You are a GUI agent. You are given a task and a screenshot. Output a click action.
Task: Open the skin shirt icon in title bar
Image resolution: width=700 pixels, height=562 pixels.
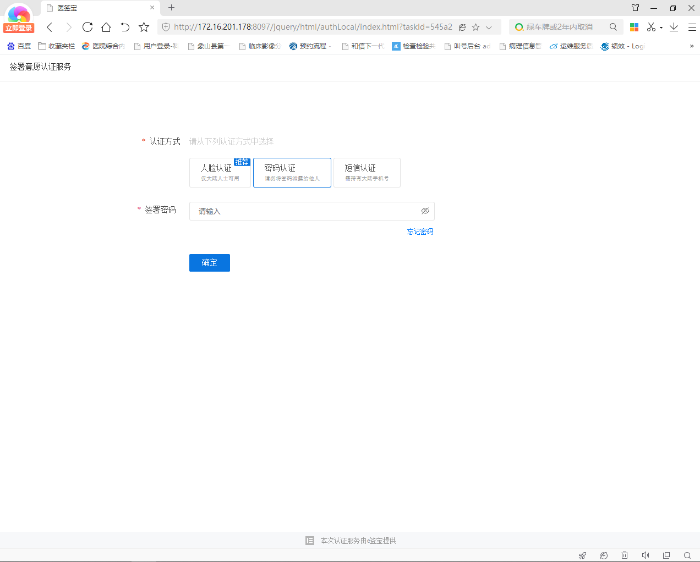636,7
